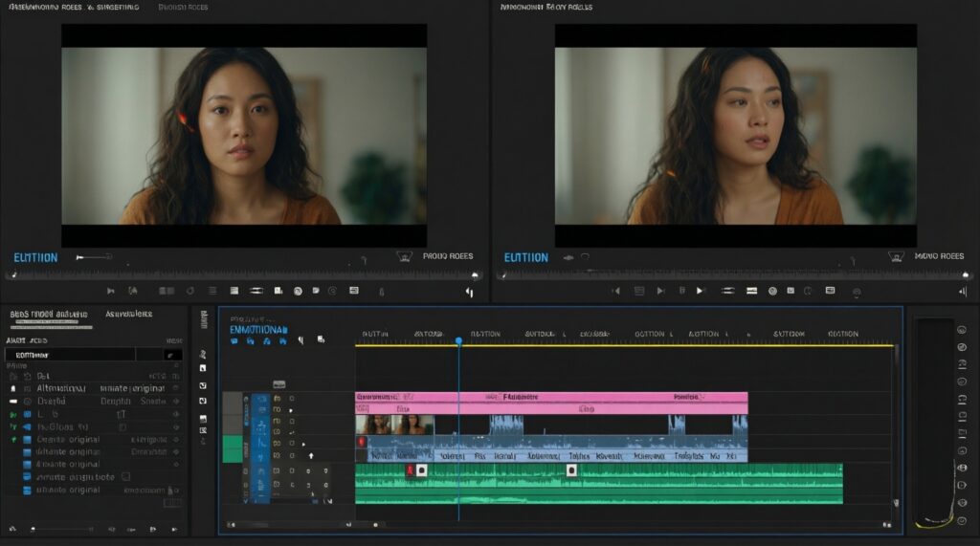
Task: Expand the first green-arrow item in the left panel list
Action: (13, 414)
